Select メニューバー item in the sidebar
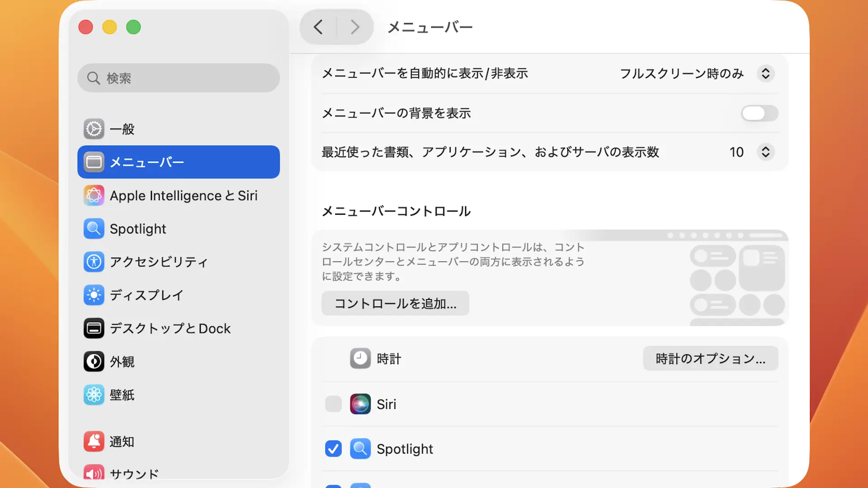 (179, 162)
